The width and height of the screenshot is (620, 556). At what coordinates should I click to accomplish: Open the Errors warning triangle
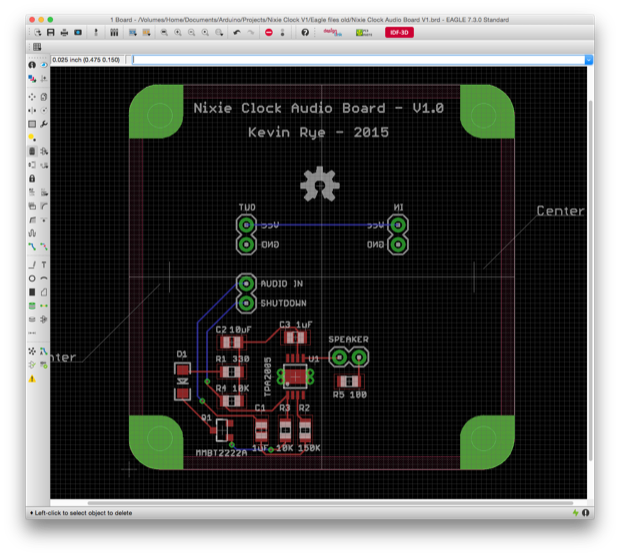click(32, 379)
